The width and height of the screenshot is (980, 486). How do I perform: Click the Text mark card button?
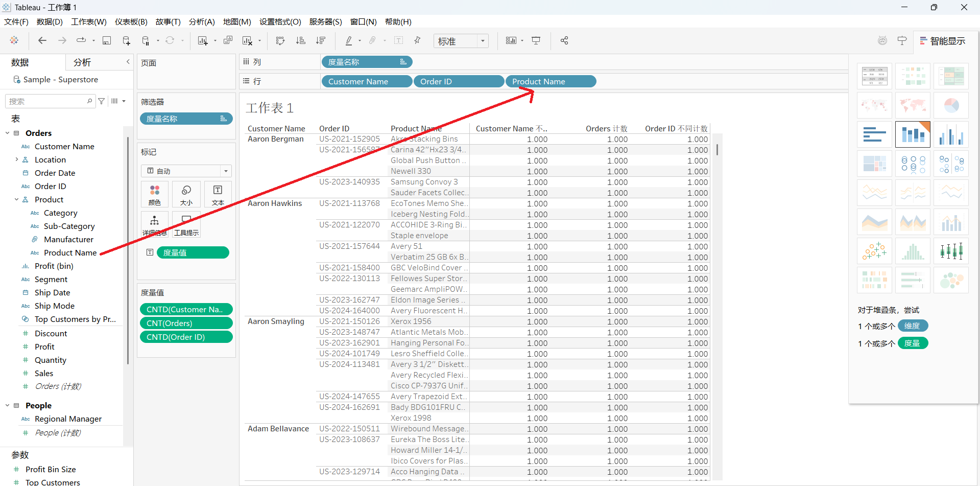point(218,195)
